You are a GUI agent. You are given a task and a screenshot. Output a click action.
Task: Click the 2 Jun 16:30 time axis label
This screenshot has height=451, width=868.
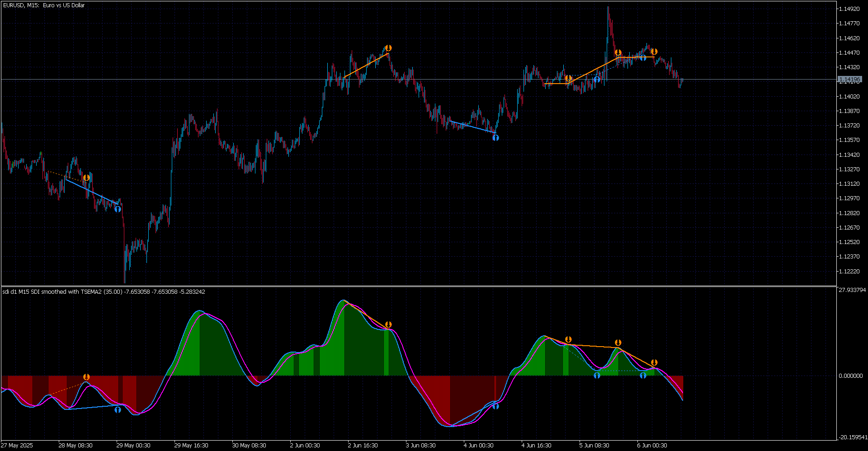[363, 446]
